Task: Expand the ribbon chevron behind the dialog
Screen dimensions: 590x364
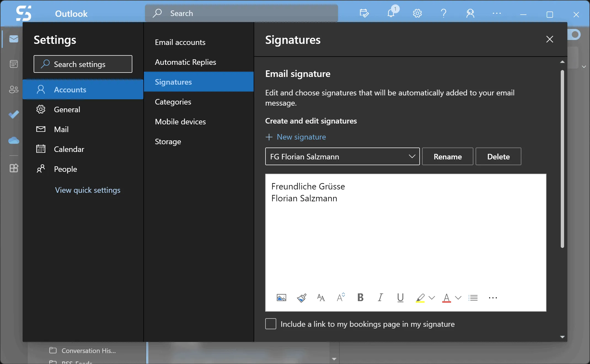Action: [584, 66]
